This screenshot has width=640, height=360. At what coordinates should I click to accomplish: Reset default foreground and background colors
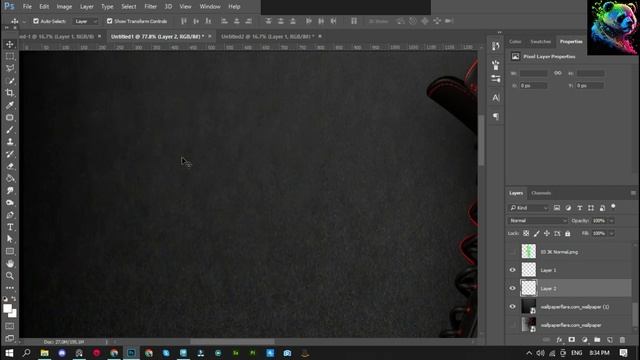click(x=5, y=299)
